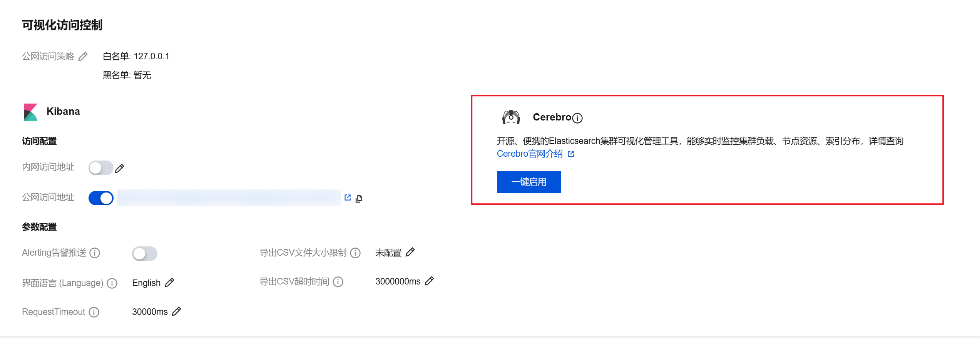
Task: Click the 参数配置 section heading
Action: point(39,227)
